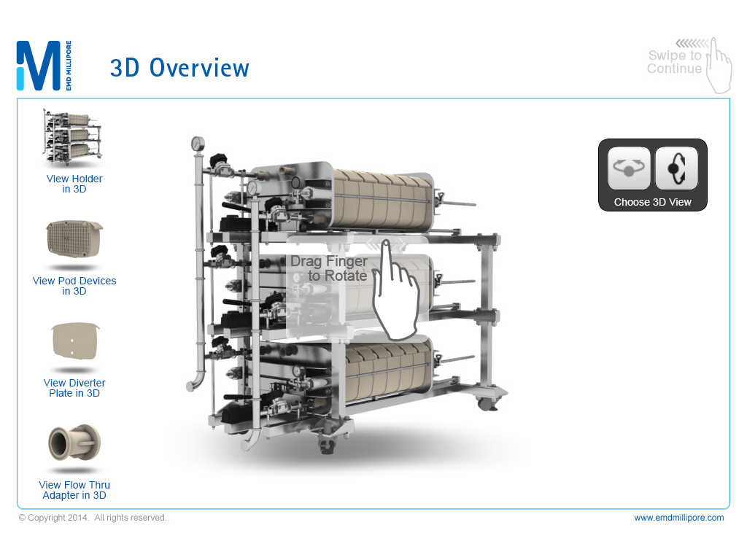This screenshot has height=560, width=747.
Task: Click the 3D Overview page title
Action: (179, 68)
